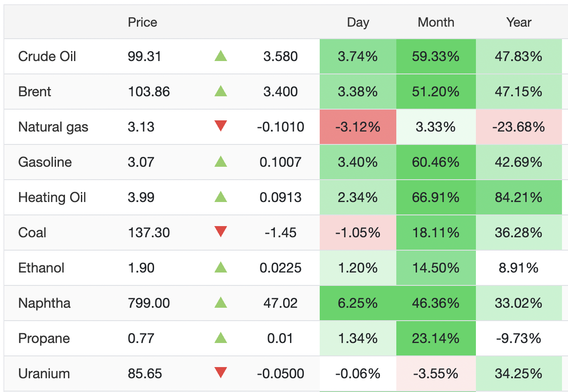Sort table by Day column header
Screen dimensions: 568x392
click(x=358, y=22)
